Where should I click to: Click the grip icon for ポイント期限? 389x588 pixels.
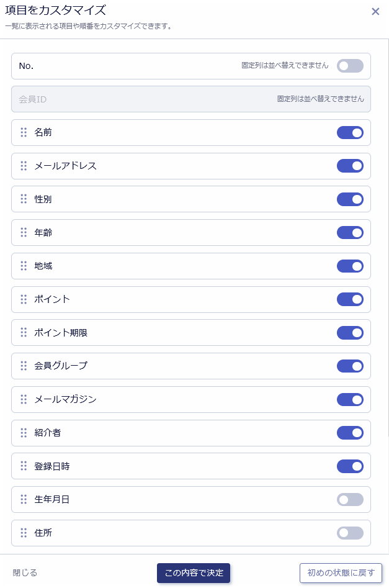[x=24, y=333]
